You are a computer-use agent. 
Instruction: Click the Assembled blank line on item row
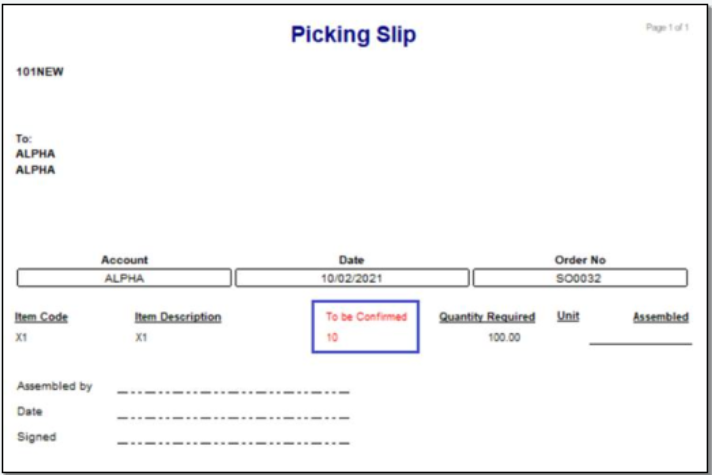click(641, 344)
